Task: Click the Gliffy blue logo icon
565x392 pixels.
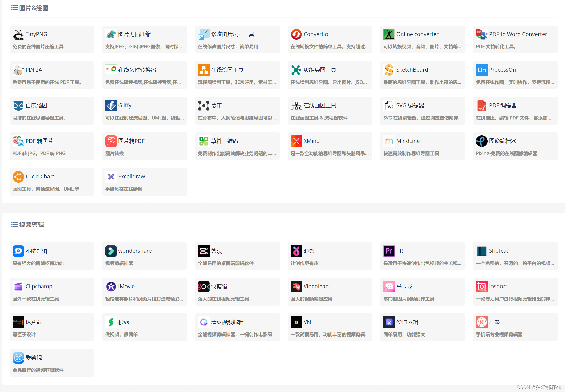Action: coord(111,105)
